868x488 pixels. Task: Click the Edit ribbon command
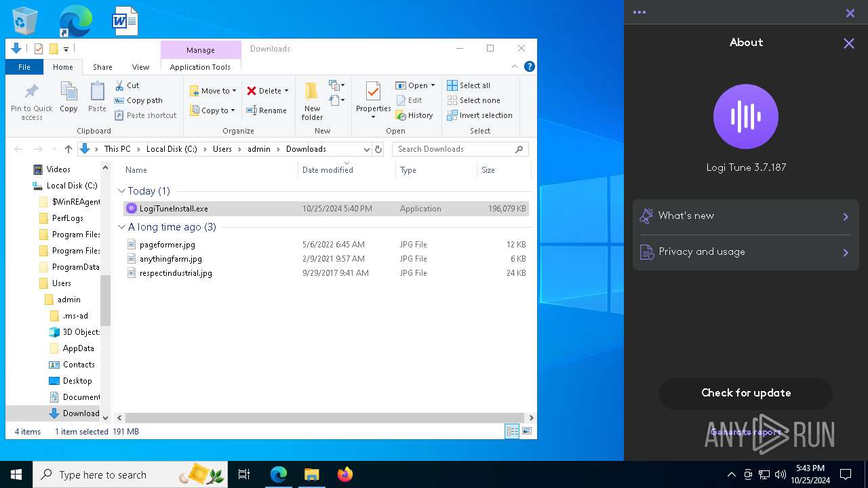point(410,100)
